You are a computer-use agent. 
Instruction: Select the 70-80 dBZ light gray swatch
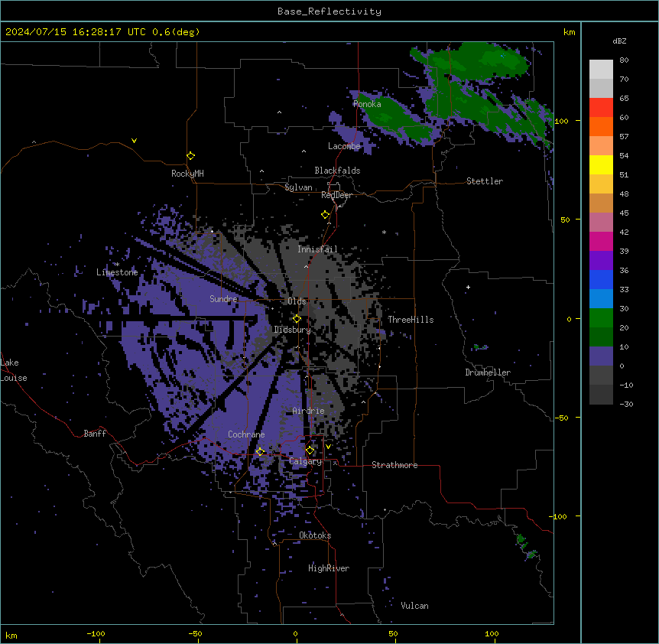point(601,70)
